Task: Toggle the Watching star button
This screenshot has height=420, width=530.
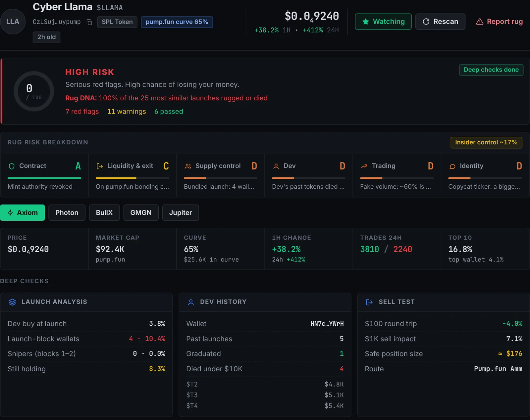Action: pyautogui.click(x=383, y=22)
